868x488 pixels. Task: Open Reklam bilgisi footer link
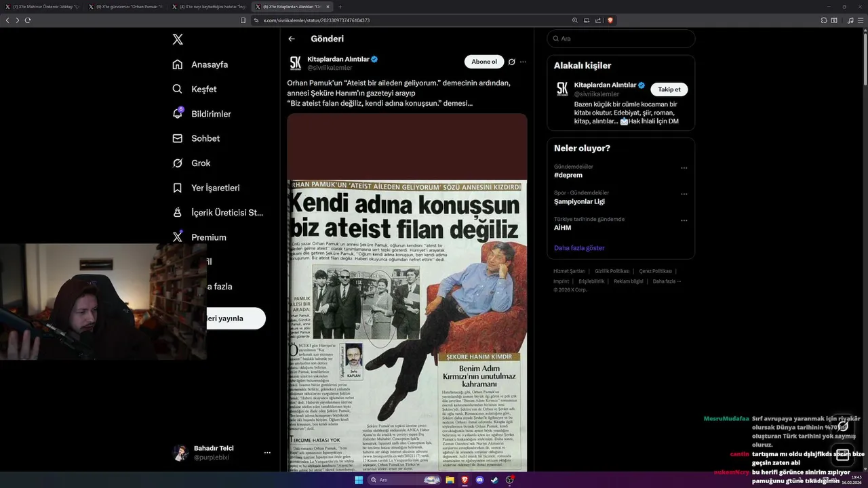(x=629, y=281)
